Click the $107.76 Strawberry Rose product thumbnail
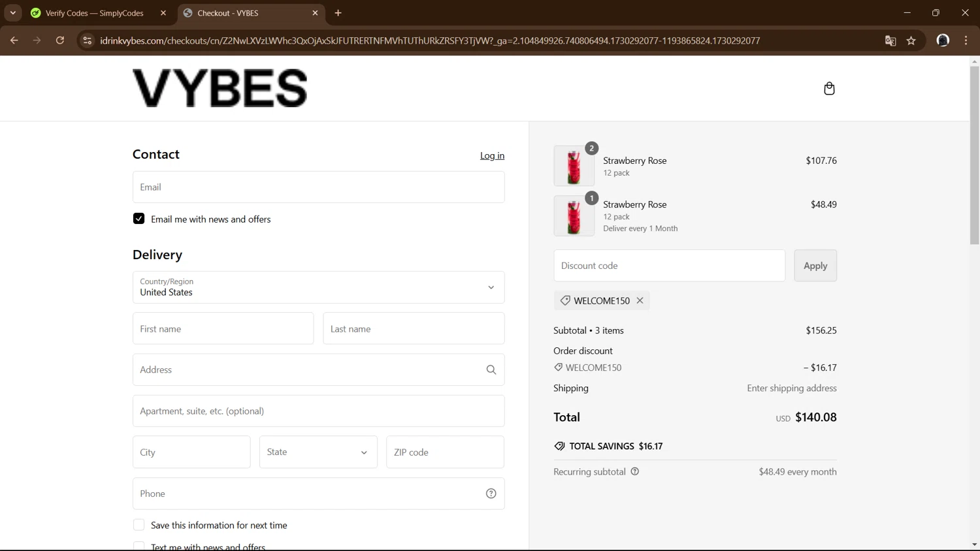This screenshot has width=980, height=551. click(x=574, y=166)
